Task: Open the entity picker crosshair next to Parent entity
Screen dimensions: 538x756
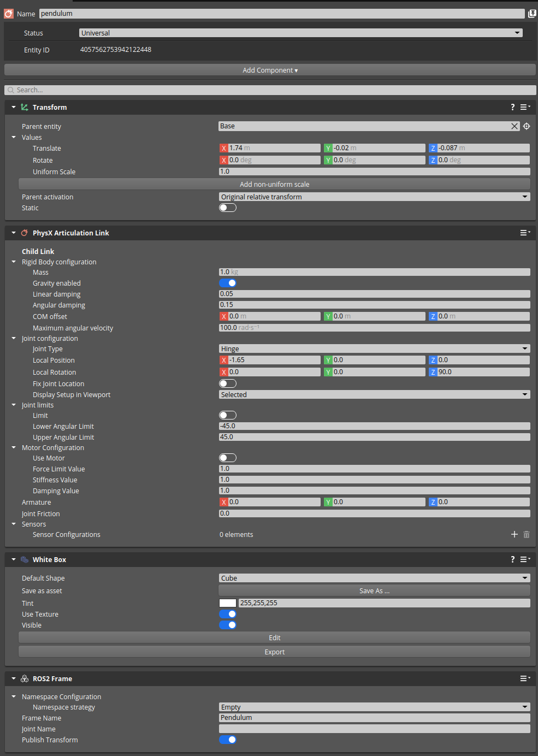Action: (x=526, y=126)
